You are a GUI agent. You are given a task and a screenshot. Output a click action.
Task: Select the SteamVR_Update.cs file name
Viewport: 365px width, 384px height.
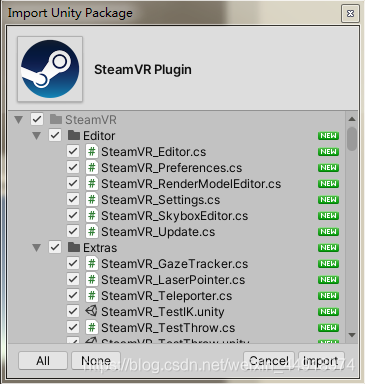tap(158, 232)
